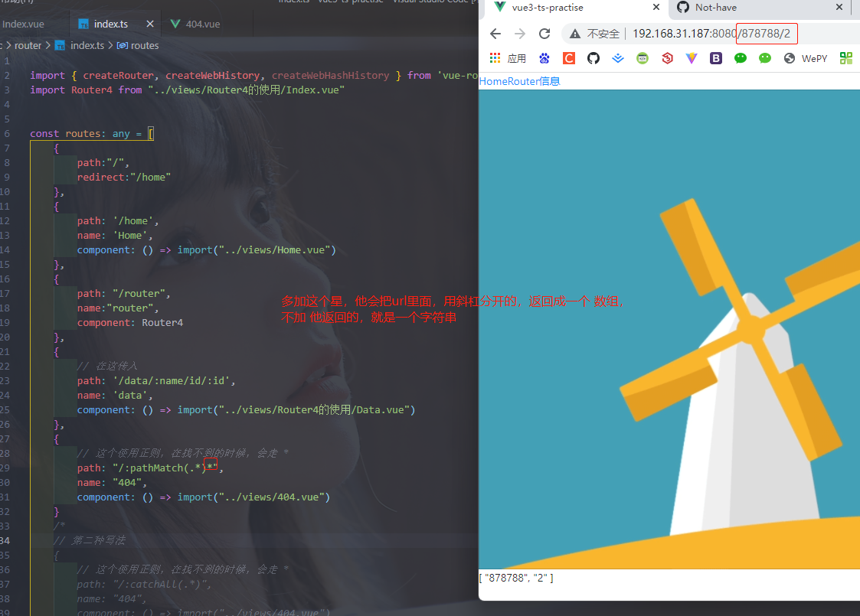860x616 pixels.
Task: Open the Bootstrap B bookmark
Action: pos(716,58)
